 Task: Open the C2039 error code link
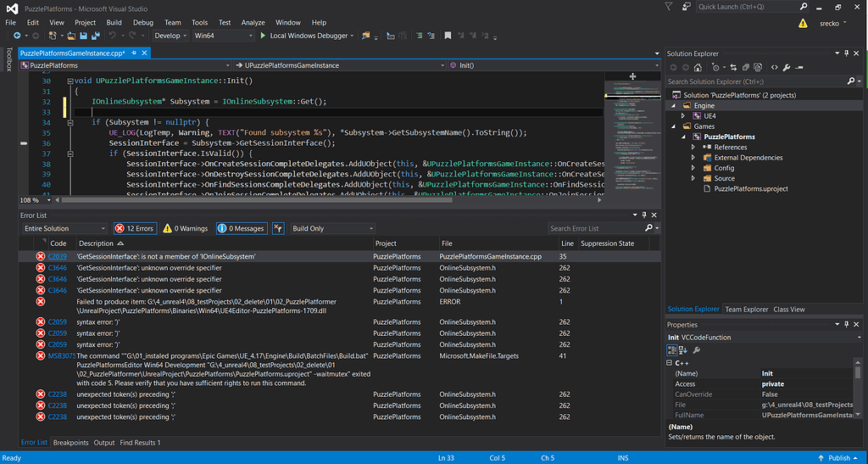point(57,256)
